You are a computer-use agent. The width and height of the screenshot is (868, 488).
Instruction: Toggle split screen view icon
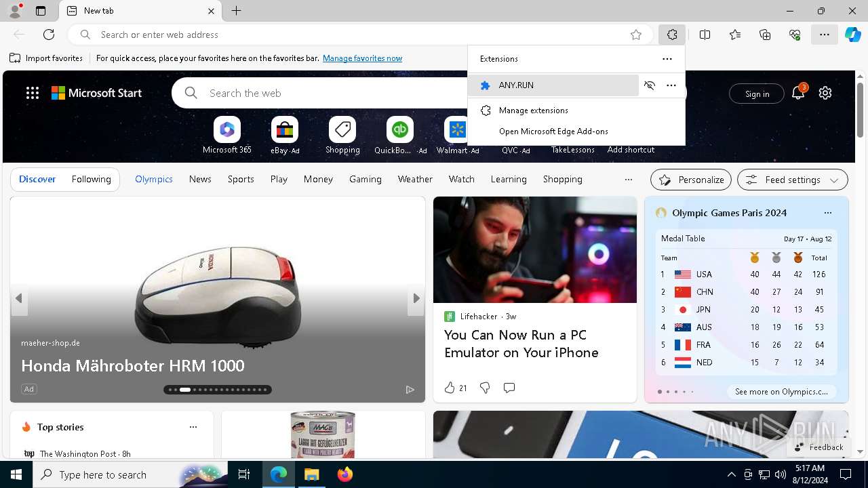pos(705,35)
